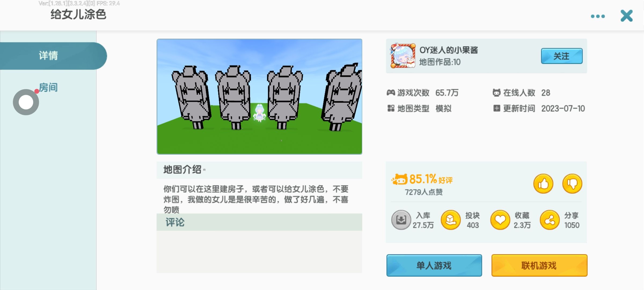This screenshot has width=644, height=290.
Task: Start 单人游戏 single-player mode
Action: pos(434,265)
